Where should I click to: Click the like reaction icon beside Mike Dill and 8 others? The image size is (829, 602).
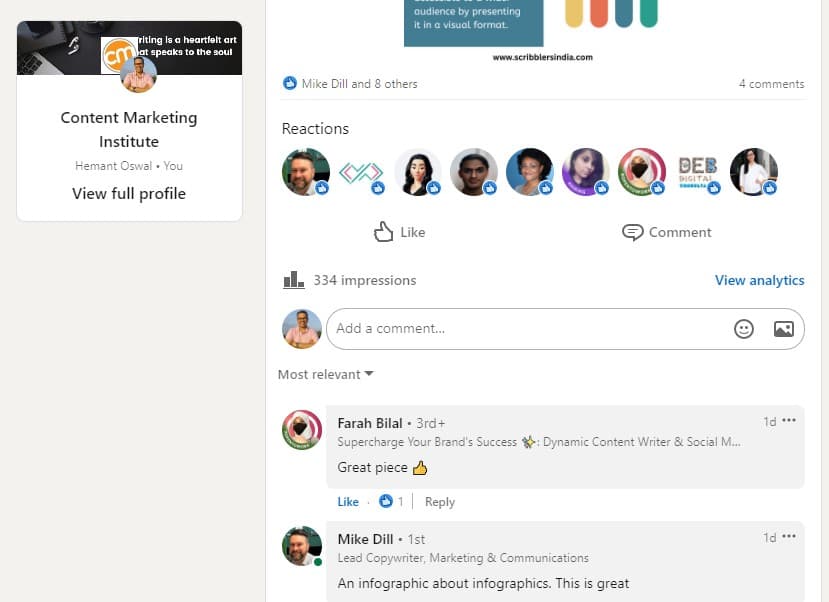[290, 83]
